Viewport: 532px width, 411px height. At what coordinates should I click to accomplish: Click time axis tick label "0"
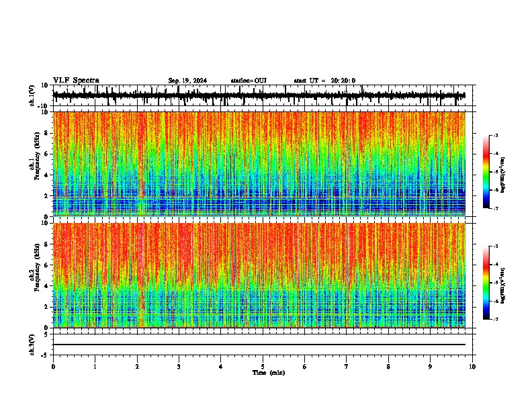point(53,367)
